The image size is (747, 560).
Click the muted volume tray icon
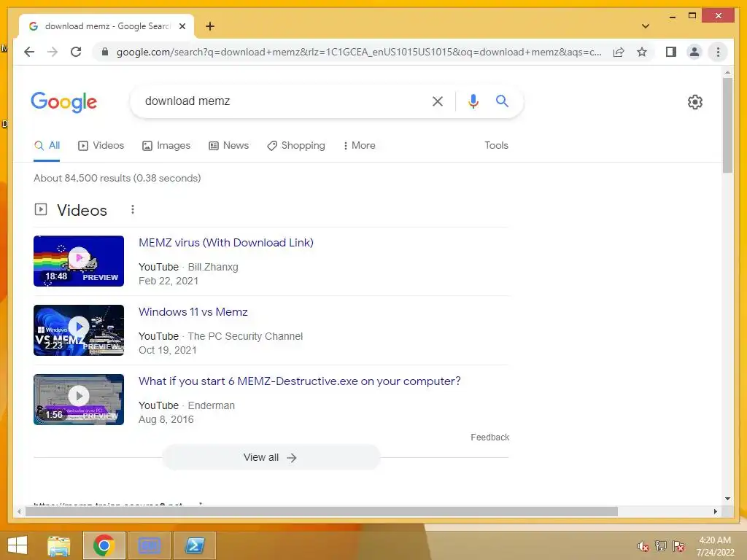point(643,546)
